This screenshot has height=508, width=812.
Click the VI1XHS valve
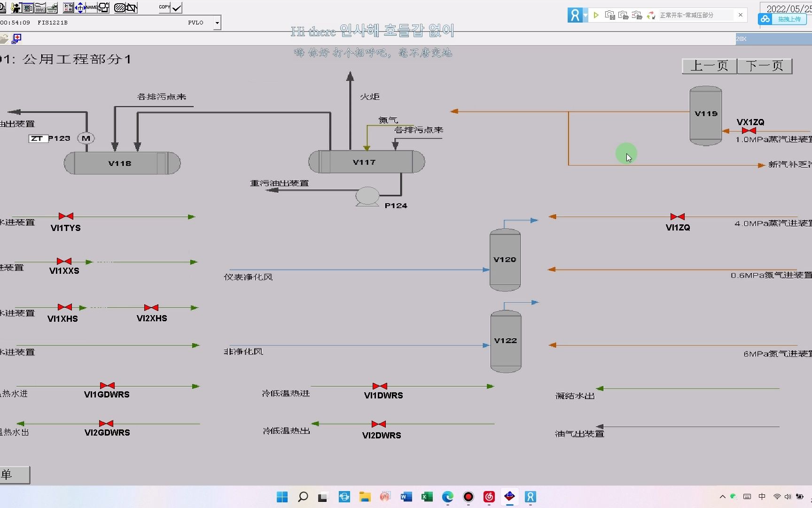pyautogui.click(x=65, y=307)
